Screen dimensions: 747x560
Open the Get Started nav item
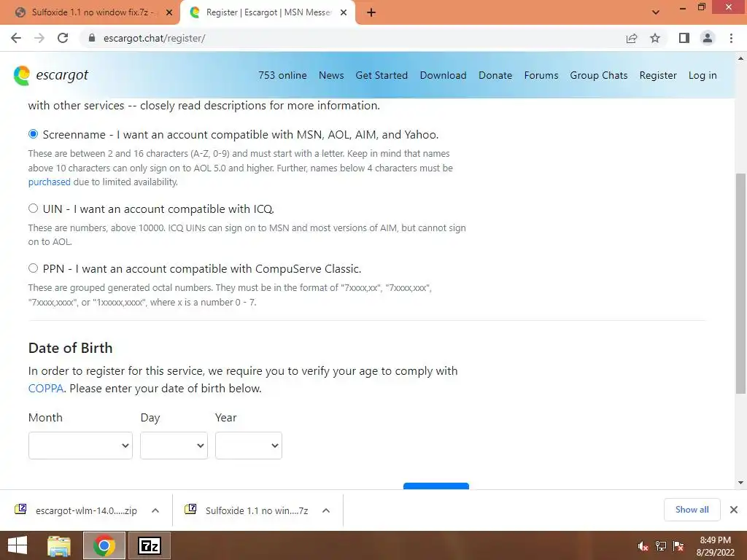coord(382,75)
